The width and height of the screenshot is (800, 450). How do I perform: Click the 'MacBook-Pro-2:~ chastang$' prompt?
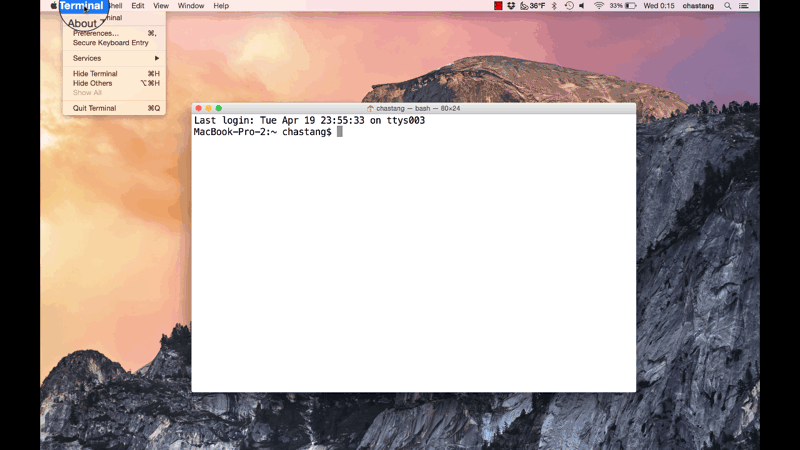[262, 132]
